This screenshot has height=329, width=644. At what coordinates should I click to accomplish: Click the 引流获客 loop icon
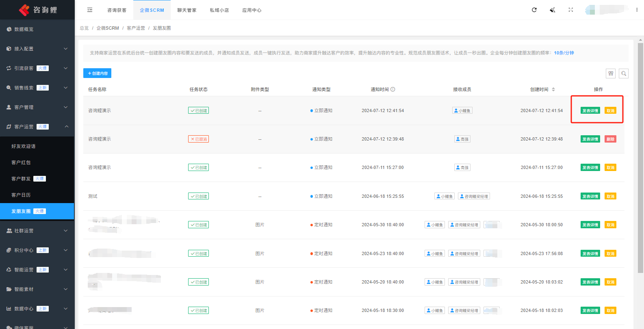tap(9, 68)
